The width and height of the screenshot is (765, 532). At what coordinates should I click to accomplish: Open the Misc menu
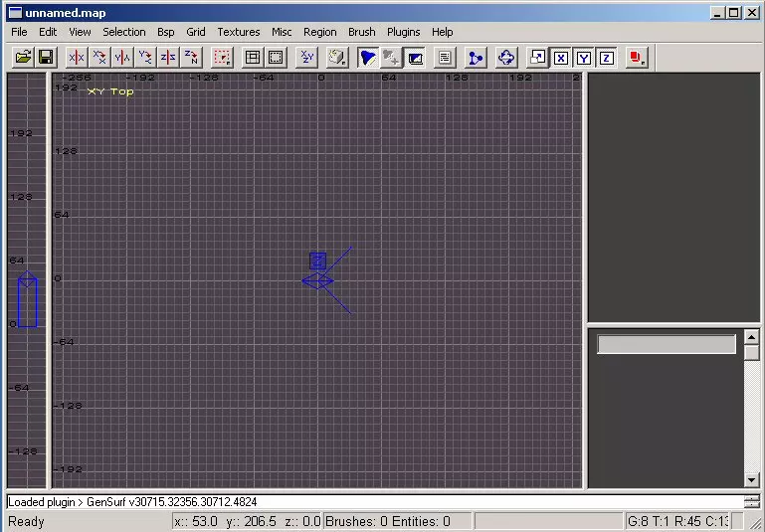pos(282,32)
